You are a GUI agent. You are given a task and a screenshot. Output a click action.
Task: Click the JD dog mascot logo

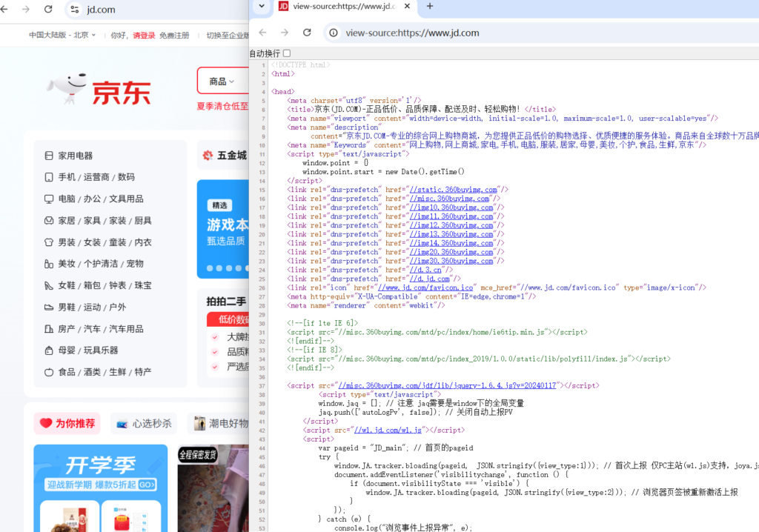coord(67,89)
